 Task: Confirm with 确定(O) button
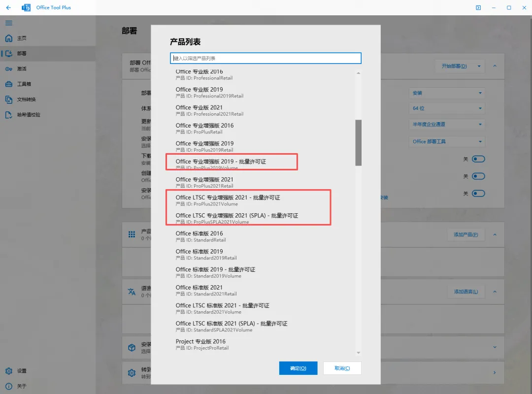[x=298, y=368]
